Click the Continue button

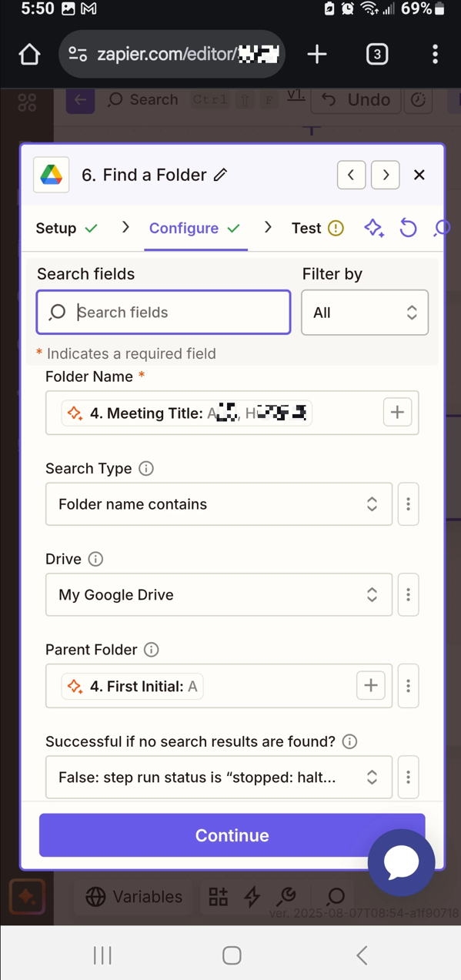[x=232, y=835]
